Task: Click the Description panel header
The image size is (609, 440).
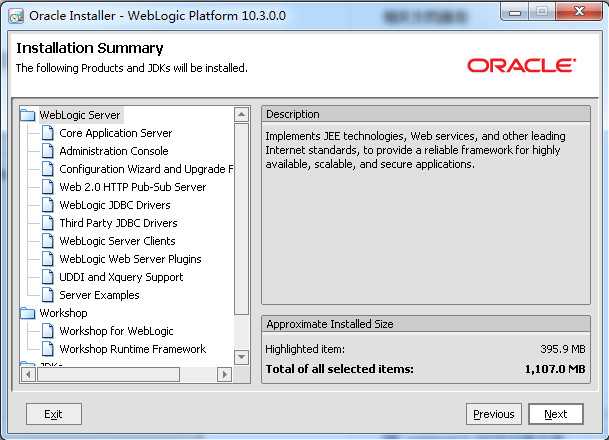Action: pyautogui.click(x=426, y=114)
